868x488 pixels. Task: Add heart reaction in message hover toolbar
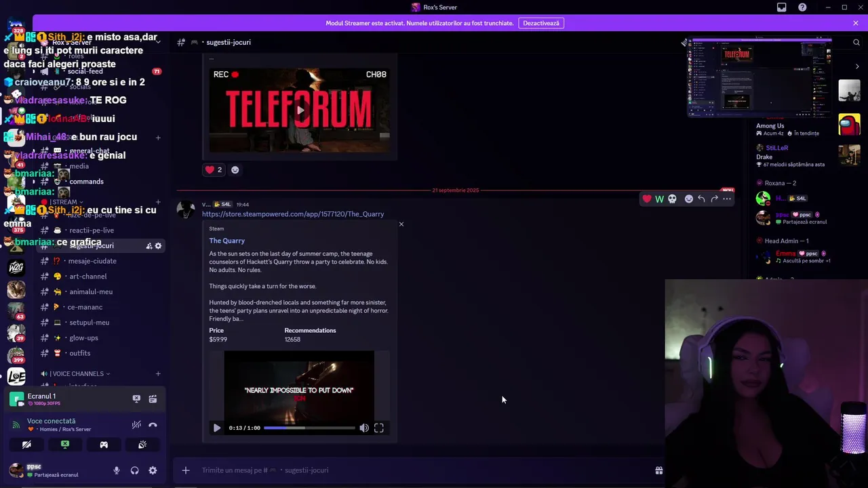(x=647, y=199)
